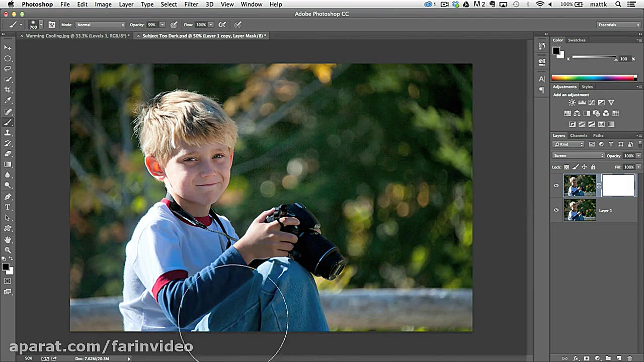Toggle Quick Mask mode
Screen dimensions: 644x362
pyautogui.click(x=8, y=281)
